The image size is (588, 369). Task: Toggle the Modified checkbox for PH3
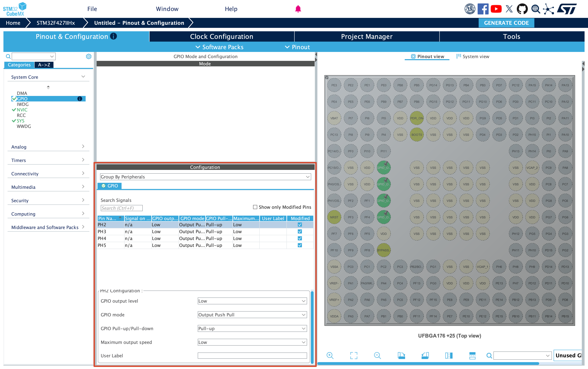(300, 232)
